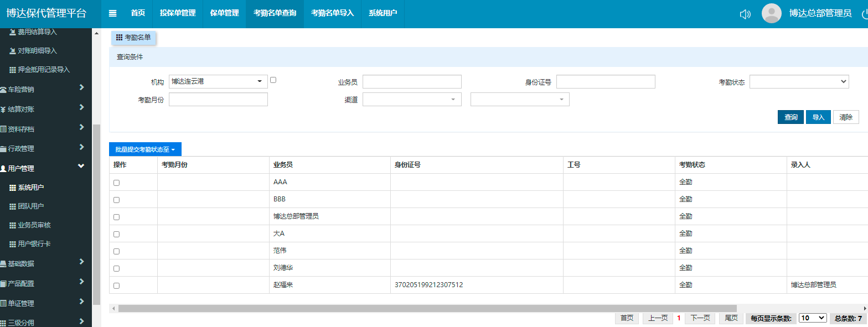Viewport: 868px width, 327px height.
Task: Click the grid icon beside 系统用户
Action: [x=13, y=188]
